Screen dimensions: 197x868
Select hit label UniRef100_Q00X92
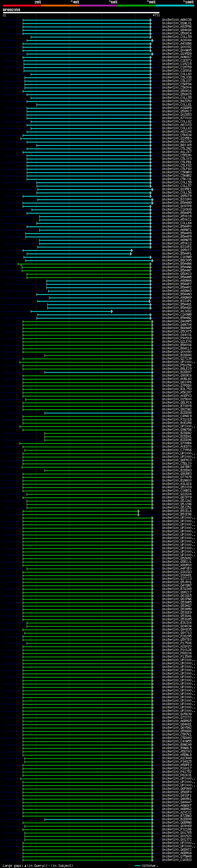(177, 47)
